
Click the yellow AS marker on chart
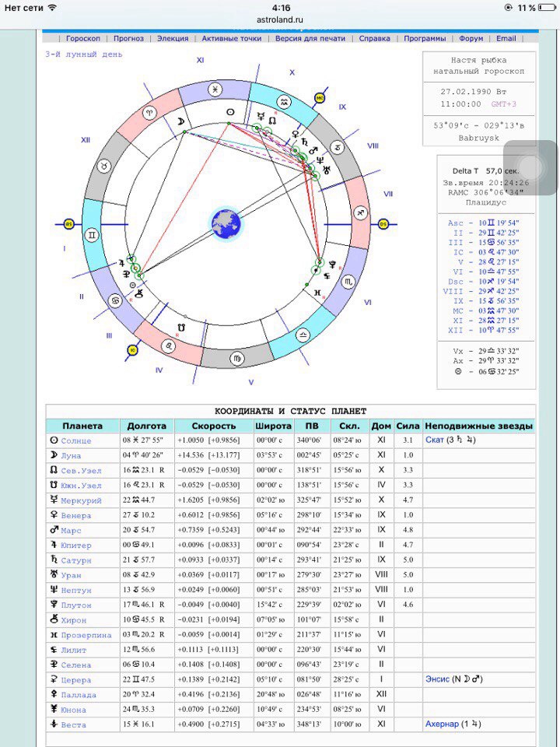tap(68, 224)
